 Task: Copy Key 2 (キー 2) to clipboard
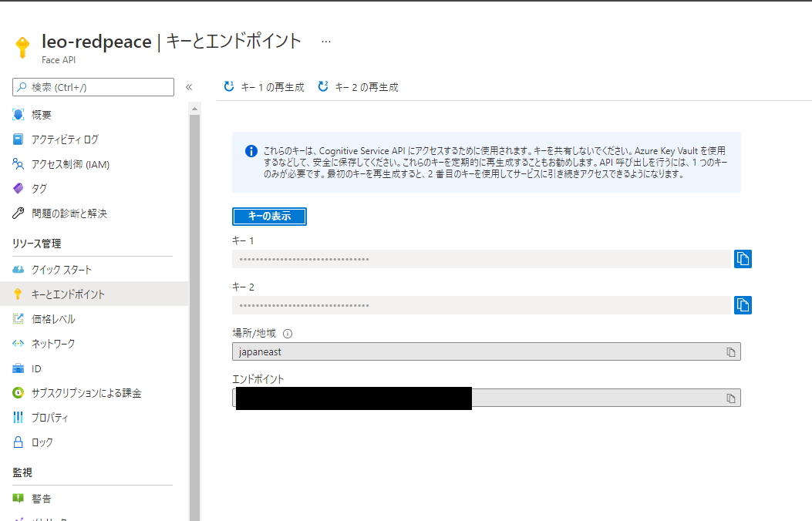click(743, 305)
